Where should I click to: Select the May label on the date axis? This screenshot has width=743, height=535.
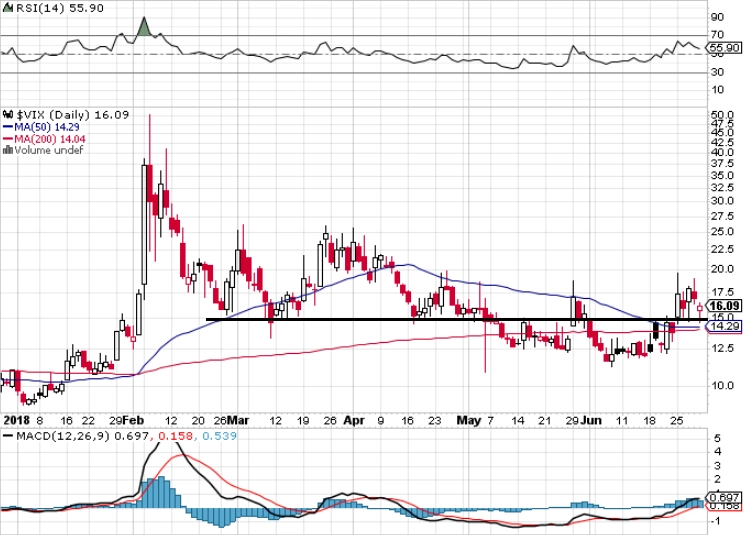[x=469, y=420]
